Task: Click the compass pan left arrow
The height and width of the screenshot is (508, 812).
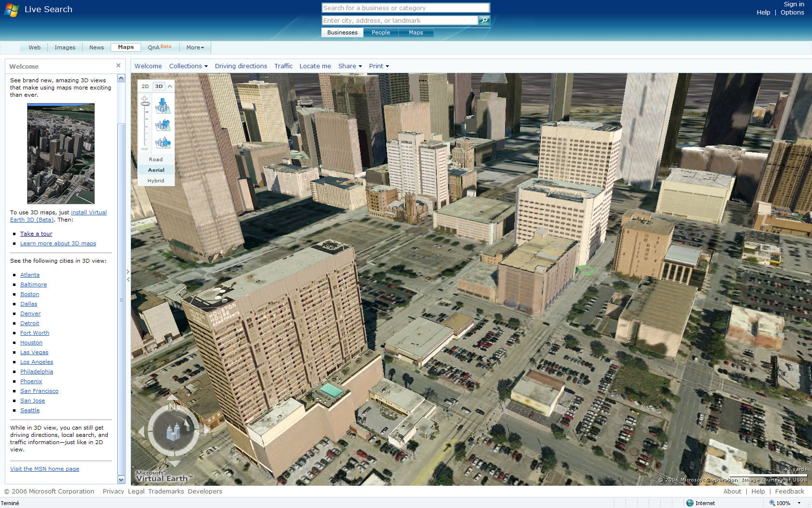Action: tap(142, 432)
